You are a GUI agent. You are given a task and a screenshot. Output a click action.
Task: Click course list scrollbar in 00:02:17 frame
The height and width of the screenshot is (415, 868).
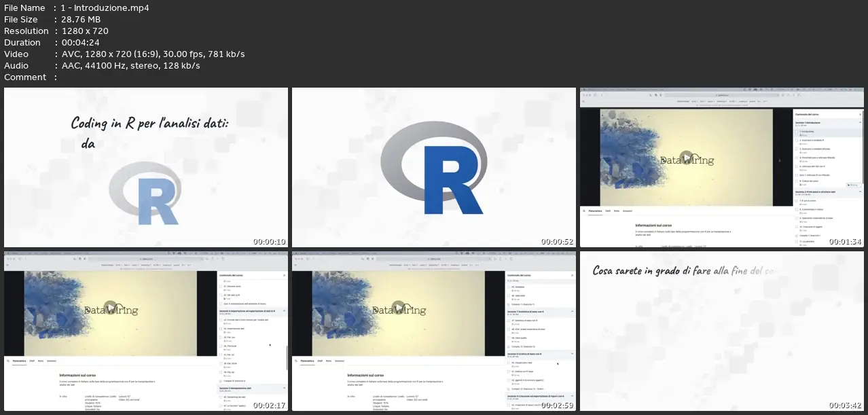click(287, 358)
